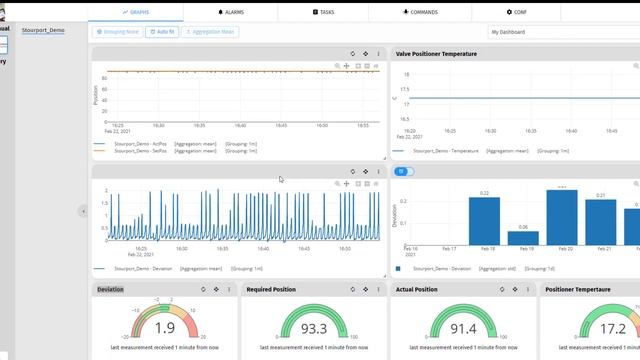Image resolution: width=640 pixels, height=360 pixels.
Task: Click the Valve Positioner Temperature panel title
Action: click(436, 54)
